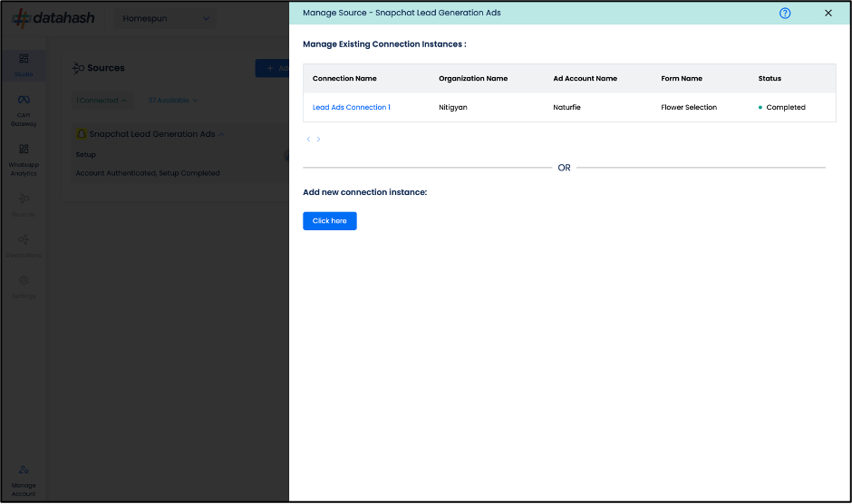Open help for Manage Source panel
852x504 pixels.
(785, 13)
